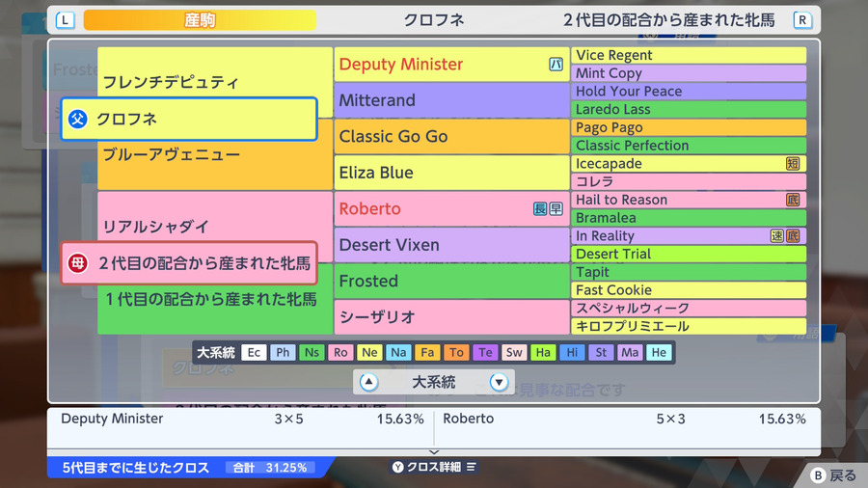Click the Laredo Lass row
The image size is (868, 488).
[x=689, y=109]
